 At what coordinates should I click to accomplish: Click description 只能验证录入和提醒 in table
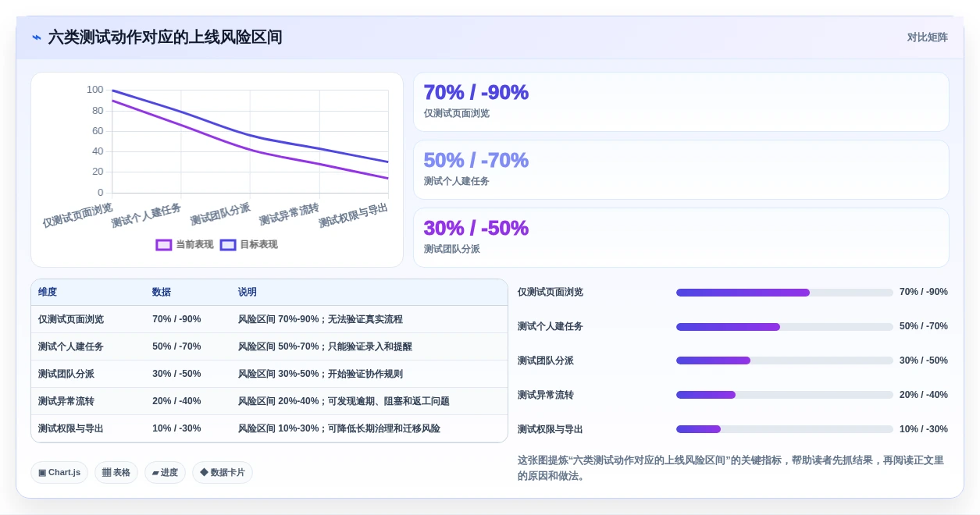[x=370, y=347]
